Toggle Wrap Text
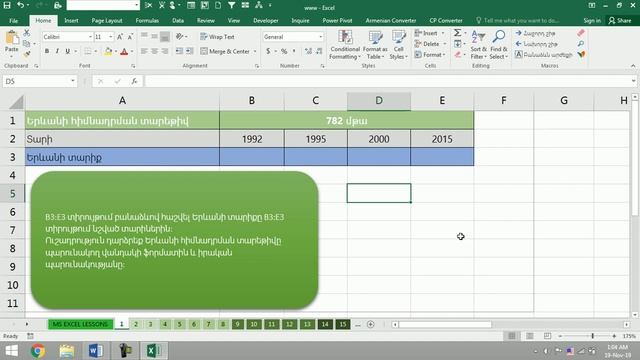The image size is (640, 360). (x=218, y=37)
